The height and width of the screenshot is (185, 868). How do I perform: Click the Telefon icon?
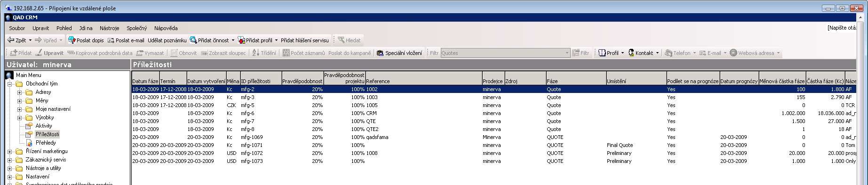pyautogui.click(x=668, y=53)
